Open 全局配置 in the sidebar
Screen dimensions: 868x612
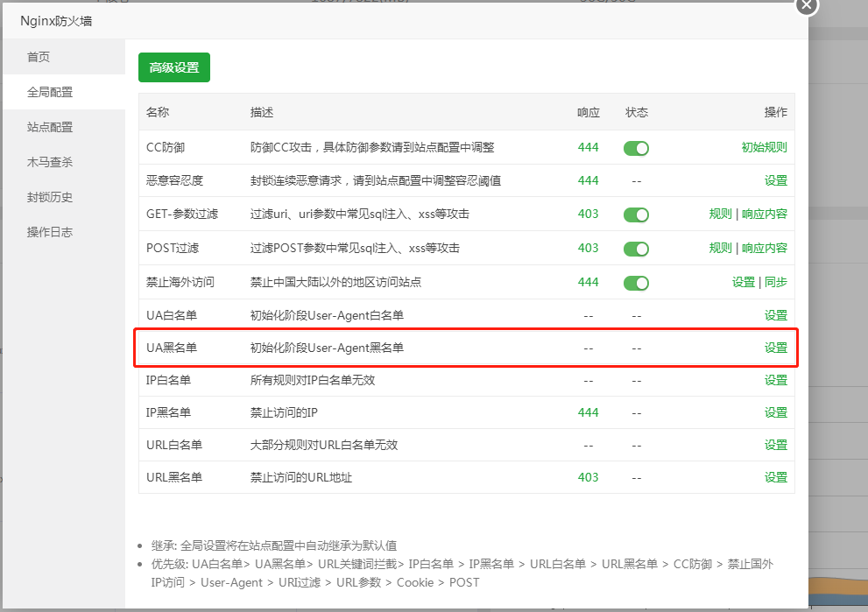click(x=53, y=90)
